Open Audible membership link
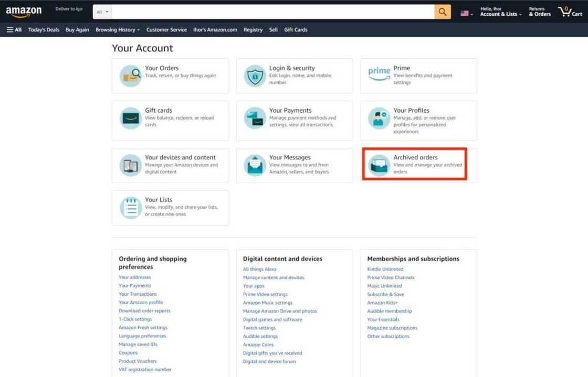588x377 pixels. pos(389,311)
